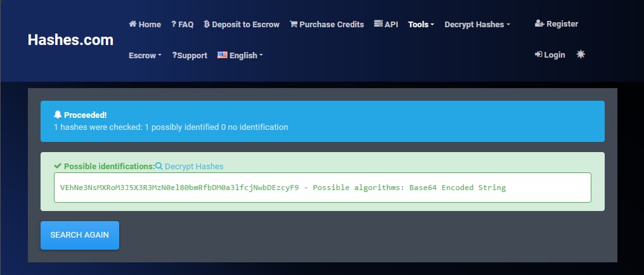Click the Bitcoin Deposit to Escrow link
The height and width of the screenshot is (275, 644).
click(x=241, y=24)
